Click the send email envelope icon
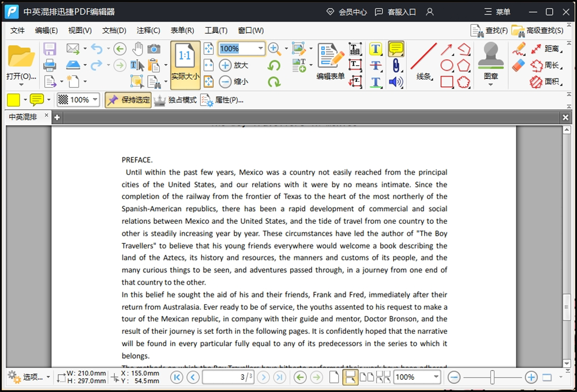Viewport: 577px width, 392px height. point(73,48)
